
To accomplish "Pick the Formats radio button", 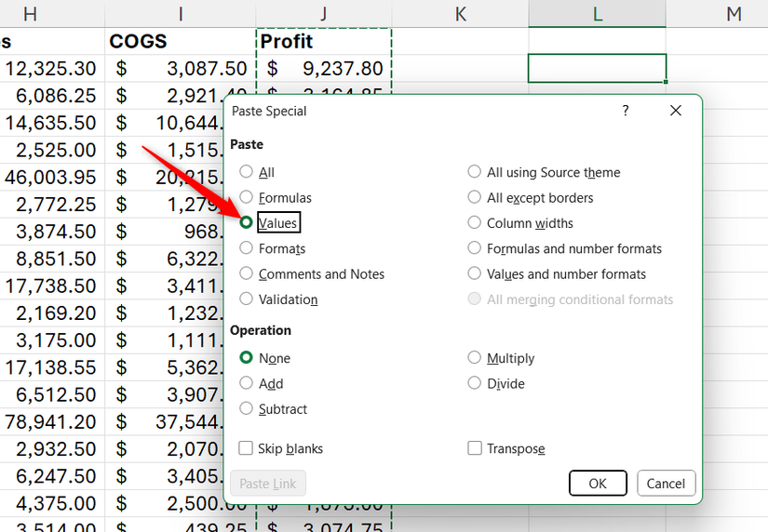I will [247, 248].
